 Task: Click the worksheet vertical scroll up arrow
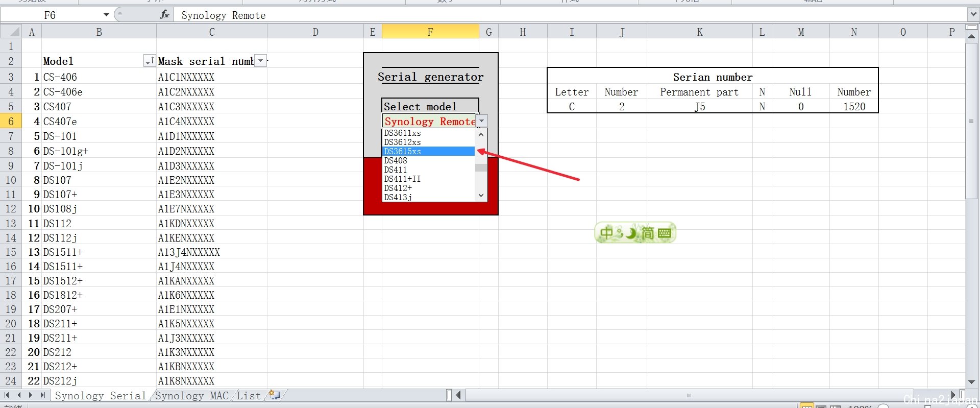971,37
